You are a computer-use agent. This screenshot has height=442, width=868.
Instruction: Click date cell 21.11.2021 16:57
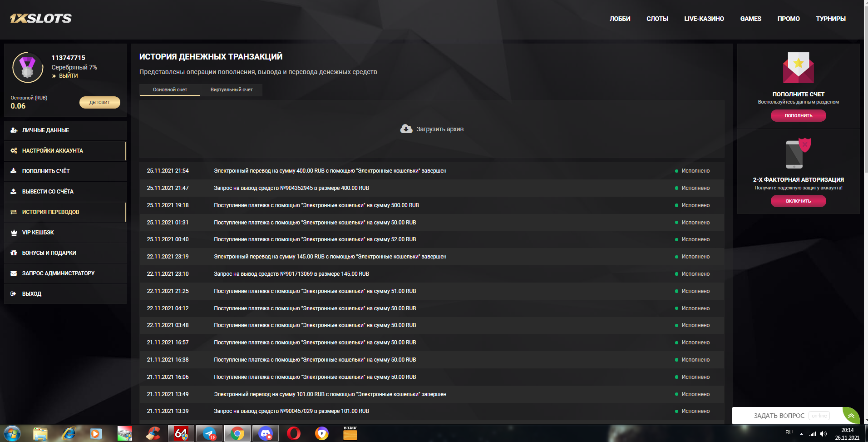point(168,343)
